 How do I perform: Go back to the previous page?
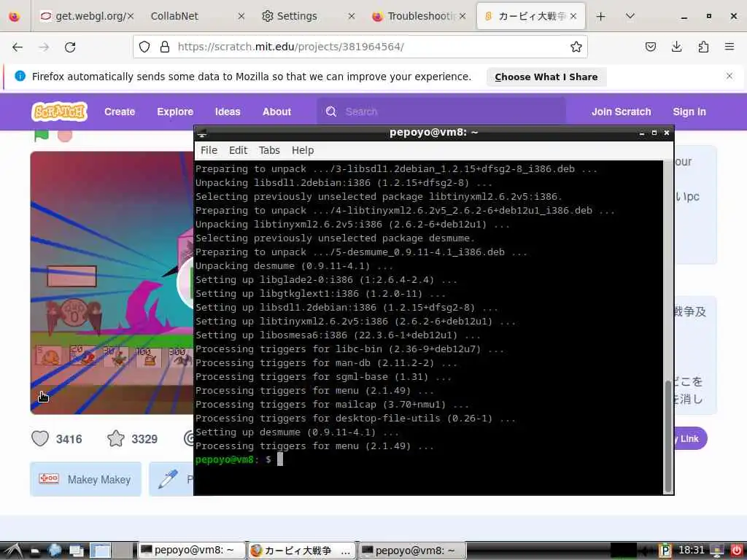pyautogui.click(x=18, y=47)
